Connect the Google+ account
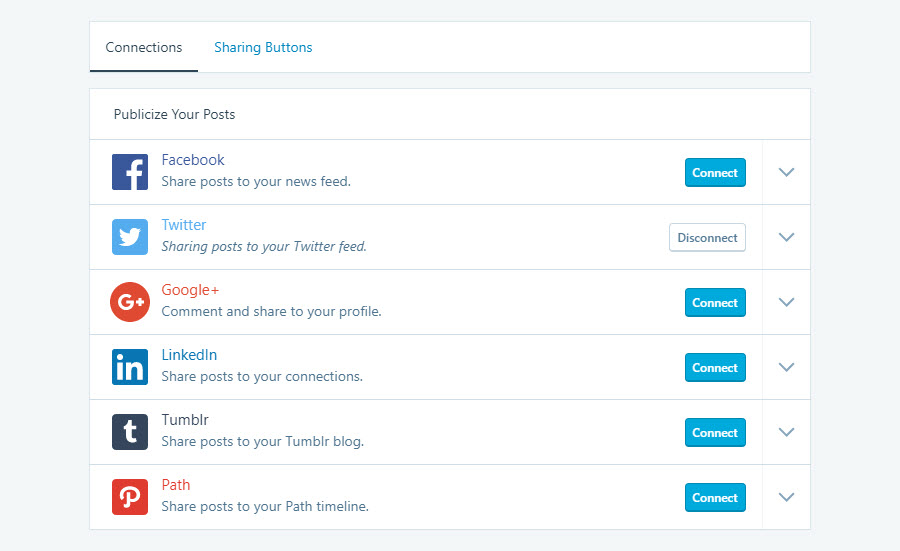 pyautogui.click(x=715, y=302)
